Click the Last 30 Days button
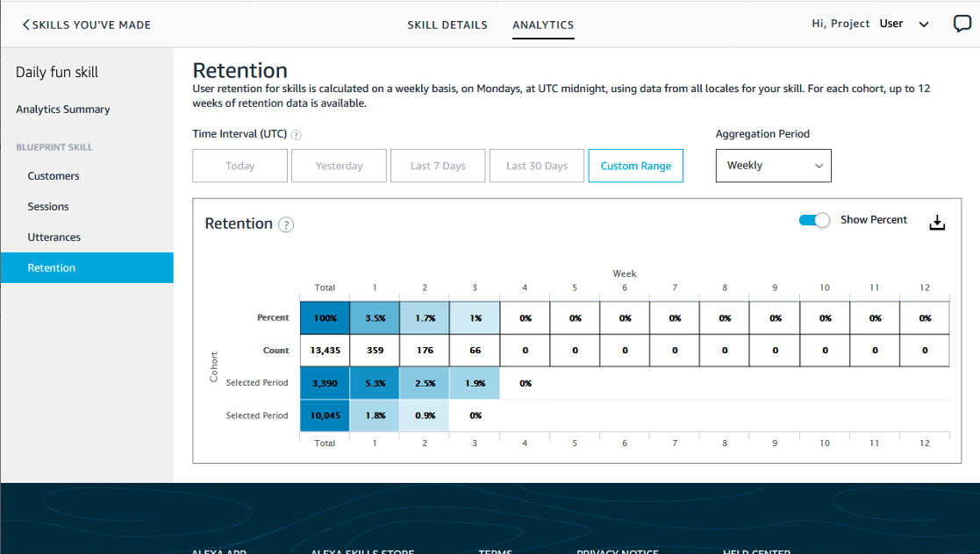The height and width of the screenshot is (554, 980). [536, 166]
